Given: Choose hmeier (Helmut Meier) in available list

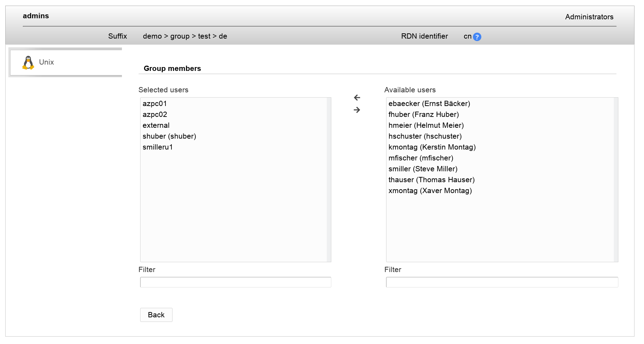Looking at the screenshot, I should [x=426, y=125].
